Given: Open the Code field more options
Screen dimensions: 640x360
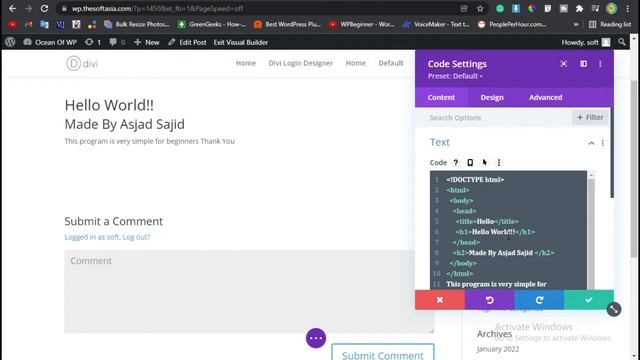Looking at the screenshot, I should [499, 162].
